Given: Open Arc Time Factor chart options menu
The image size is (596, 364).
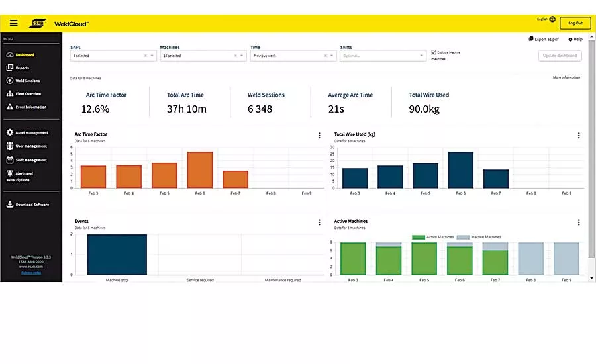Looking at the screenshot, I should (x=319, y=135).
